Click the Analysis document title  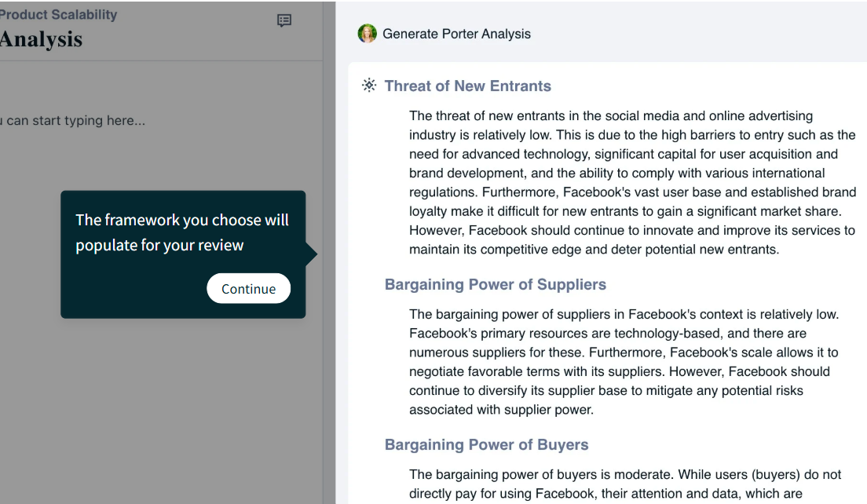(41, 39)
